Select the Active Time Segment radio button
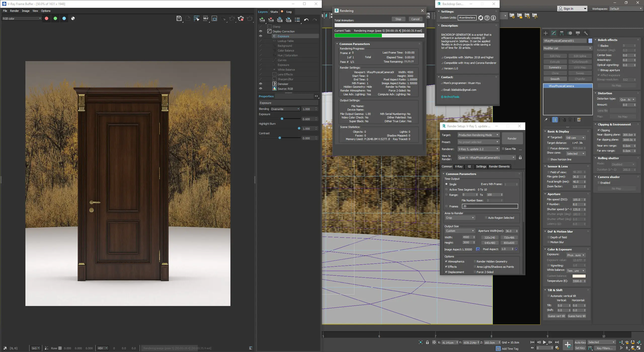The image size is (644, 352). (447, 190)
